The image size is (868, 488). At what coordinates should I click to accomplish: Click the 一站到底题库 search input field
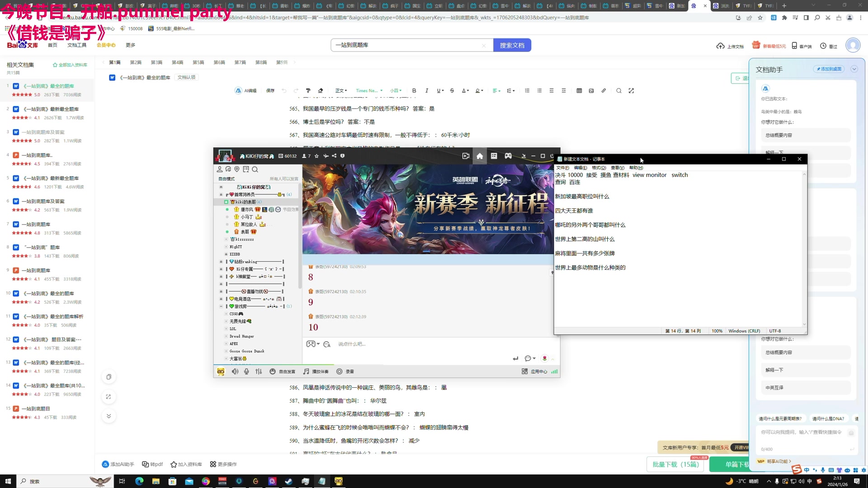[x=407, y=45]
